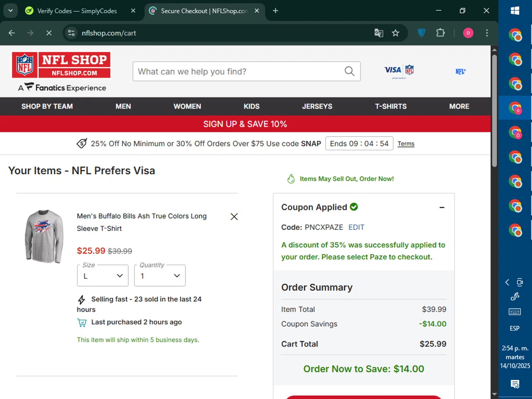Click the Meet Now tray icon
Viewport: 532px width, 399px height.
tap(520, 282)
